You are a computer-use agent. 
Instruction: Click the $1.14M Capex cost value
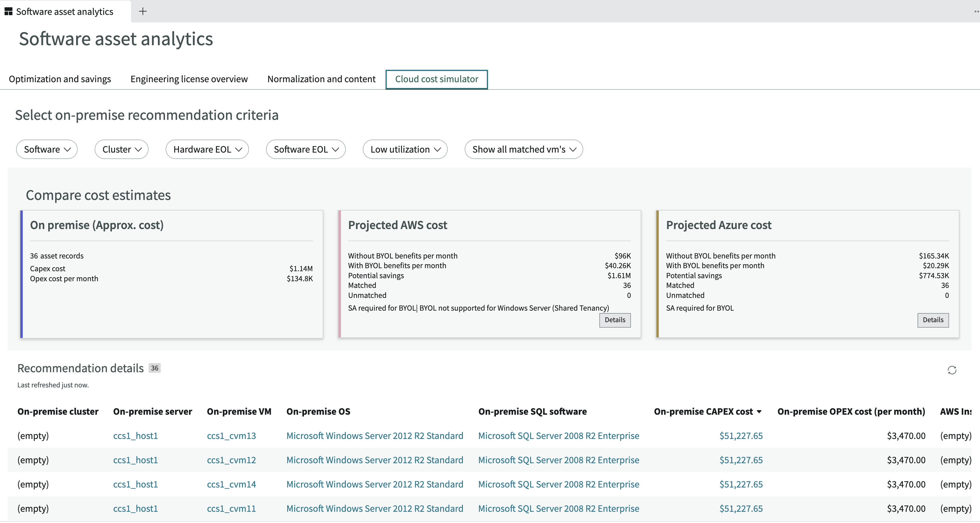tap(301, 268)
